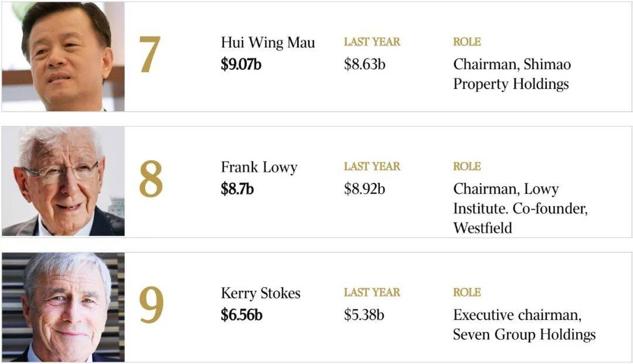The height and width of the screenshot is (364, 633).
Task: Click the gold rank number 8
Action: pos(151,179)
